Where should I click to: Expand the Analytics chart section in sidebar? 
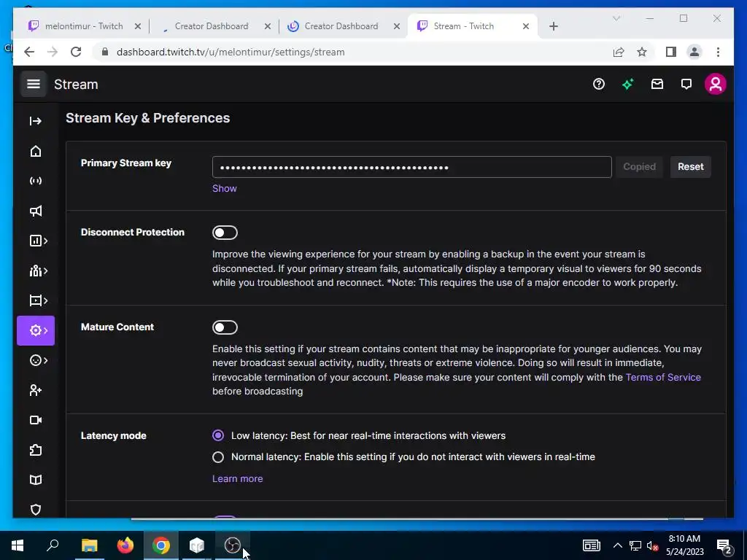coord(38,241)
